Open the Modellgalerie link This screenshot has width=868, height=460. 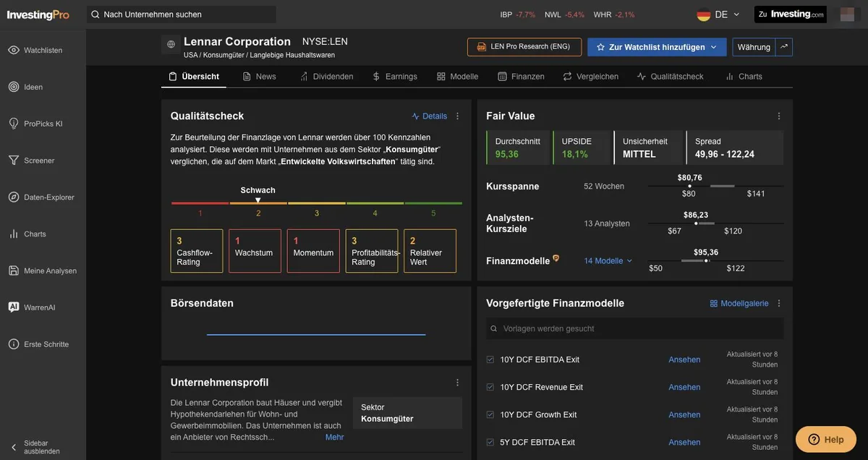pyautogui.click(x=739, y=304)
